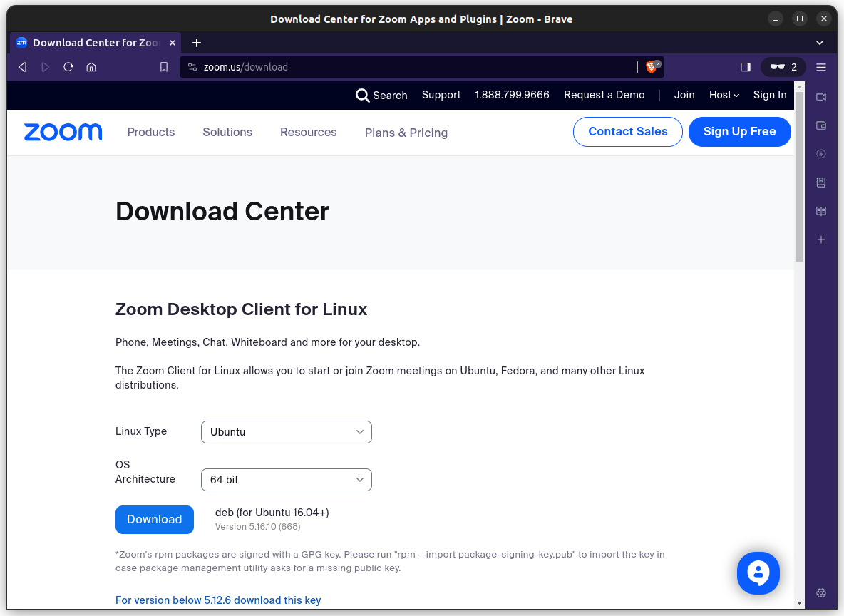Expand the Host dropdown in Zoom's header
Screen dimensions: 844x616
[724, 95]
